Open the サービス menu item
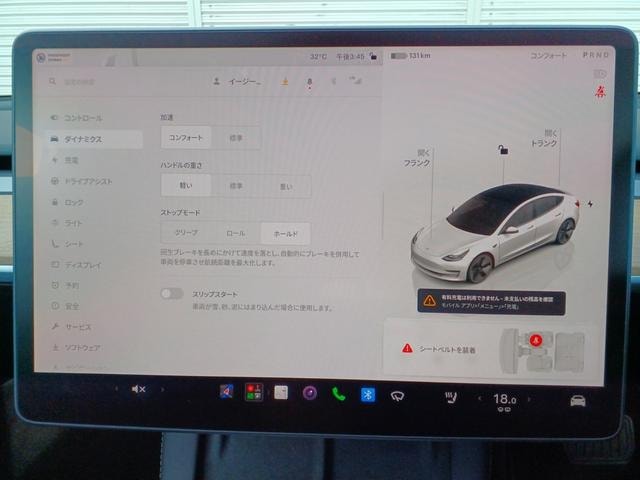Viewport: 640px width, 480px height. pos(72,327)
